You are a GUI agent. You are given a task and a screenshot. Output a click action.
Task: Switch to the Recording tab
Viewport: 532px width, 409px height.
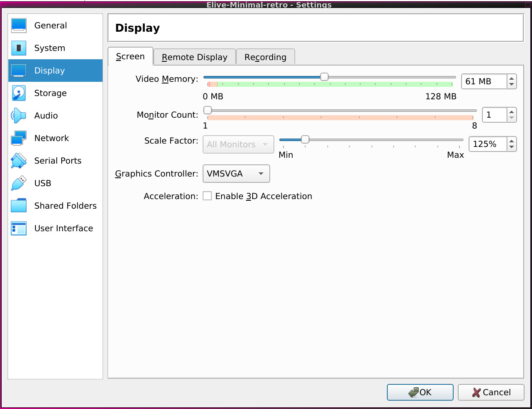coord(266,57)
